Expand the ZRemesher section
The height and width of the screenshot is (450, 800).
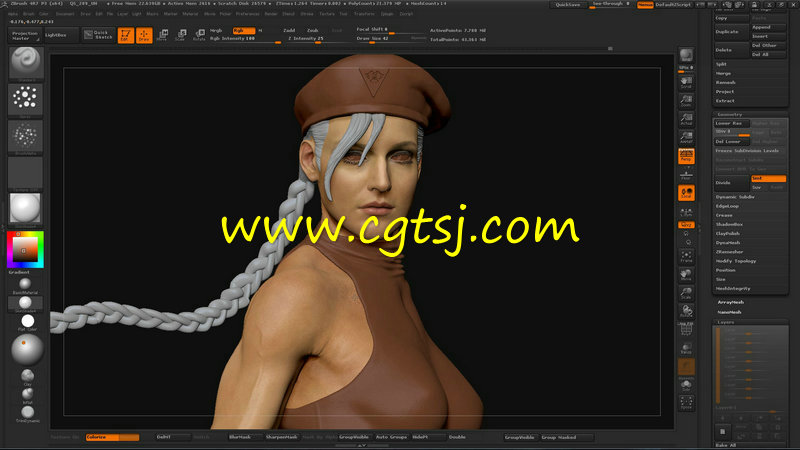tap(730, 252)
